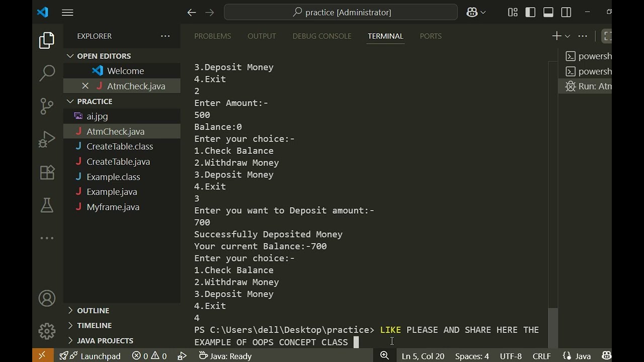The height and width of the screenshot is (362, 644).
Task: Open ai.jpg image file
Action: [122, 116]
